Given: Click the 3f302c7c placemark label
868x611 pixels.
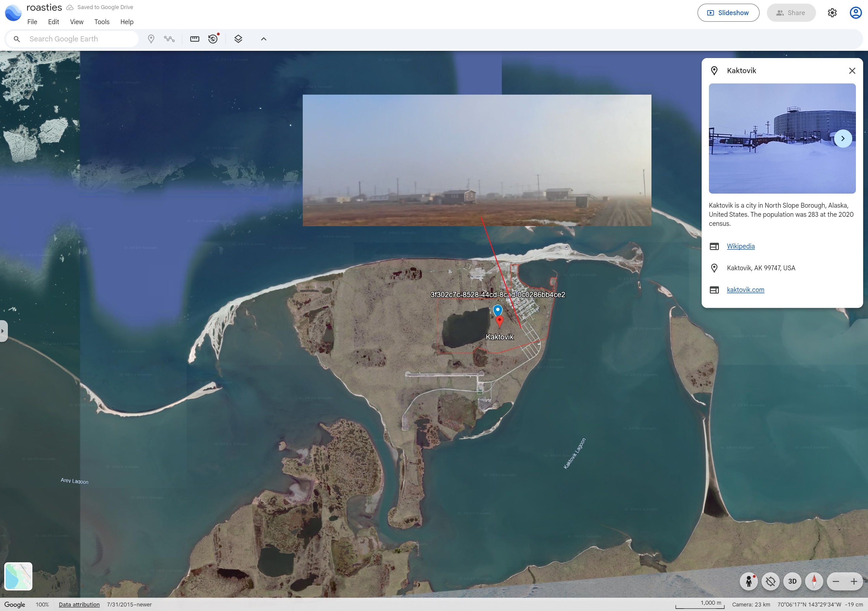Looking at the screenshot, I should (498, 295).
